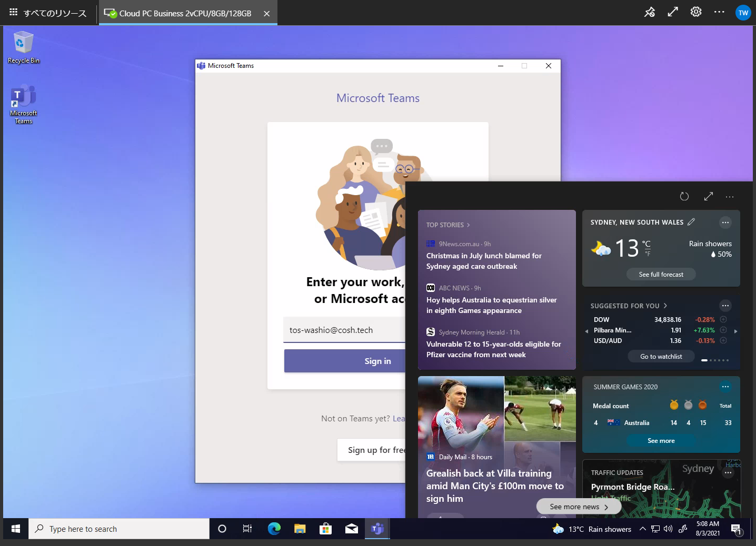
Task: Click the Windows Start button
Action: pyautogui.click(x=16, y=529)
